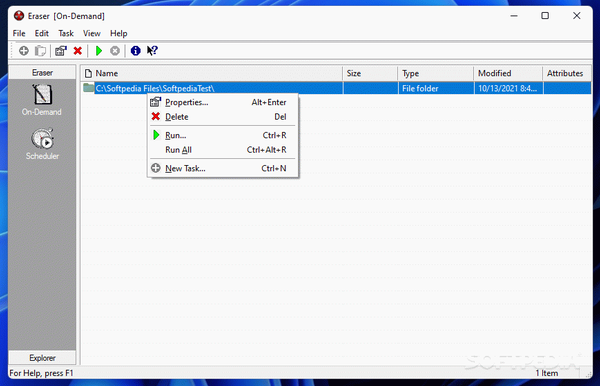Choose Delete in the context menu
This screenshot has height=386, width=600.
coord(223,117)
